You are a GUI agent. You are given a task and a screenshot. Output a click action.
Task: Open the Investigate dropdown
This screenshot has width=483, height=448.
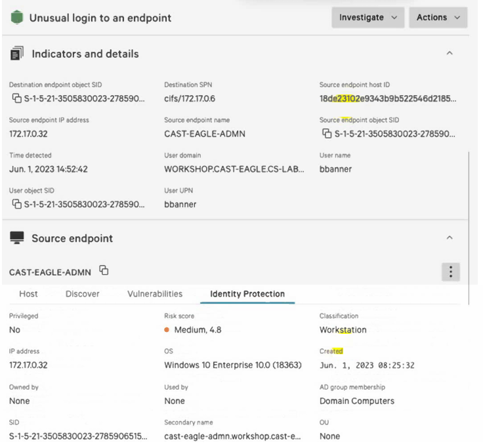(367, 18)
